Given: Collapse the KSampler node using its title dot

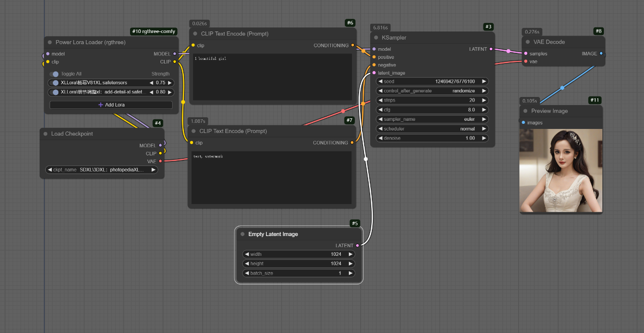Looking at the screenshot, I should pyautogui.click(x=376, y=38).
